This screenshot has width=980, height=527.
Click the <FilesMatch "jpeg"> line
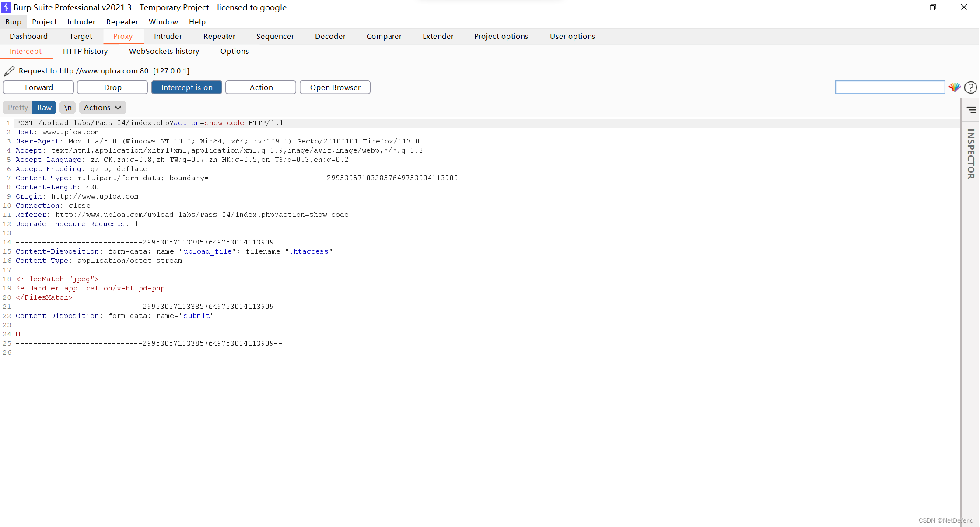click(x=57, y=279)
